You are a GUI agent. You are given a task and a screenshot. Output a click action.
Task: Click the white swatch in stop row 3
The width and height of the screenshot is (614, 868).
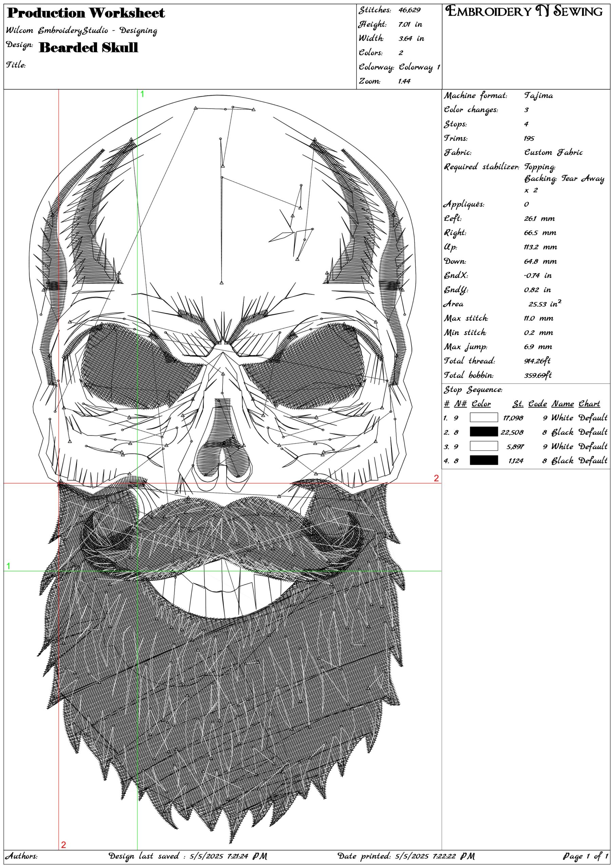484,446
